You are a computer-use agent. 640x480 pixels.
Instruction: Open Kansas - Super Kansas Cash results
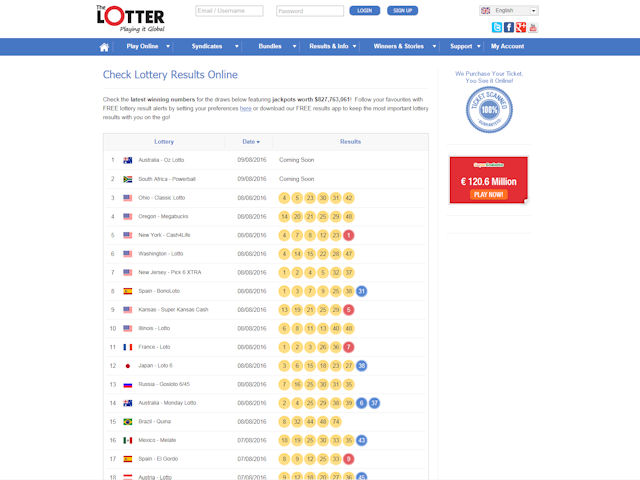(173, 310)
